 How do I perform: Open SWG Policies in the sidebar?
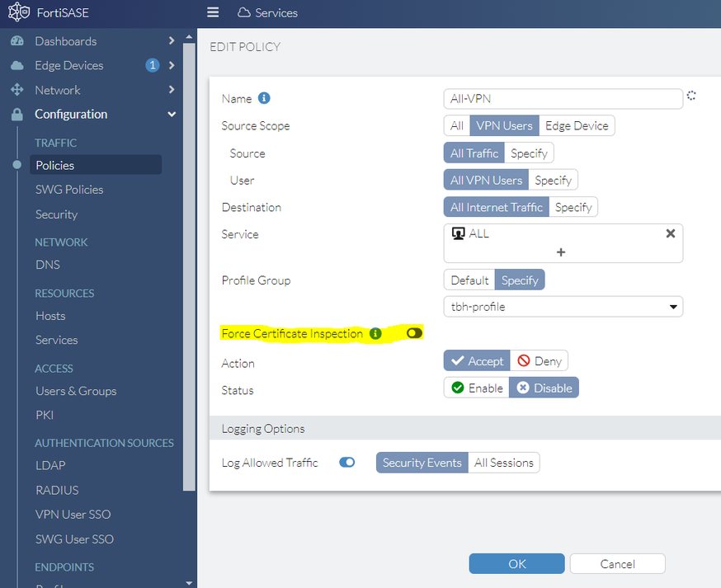(69, 190)
